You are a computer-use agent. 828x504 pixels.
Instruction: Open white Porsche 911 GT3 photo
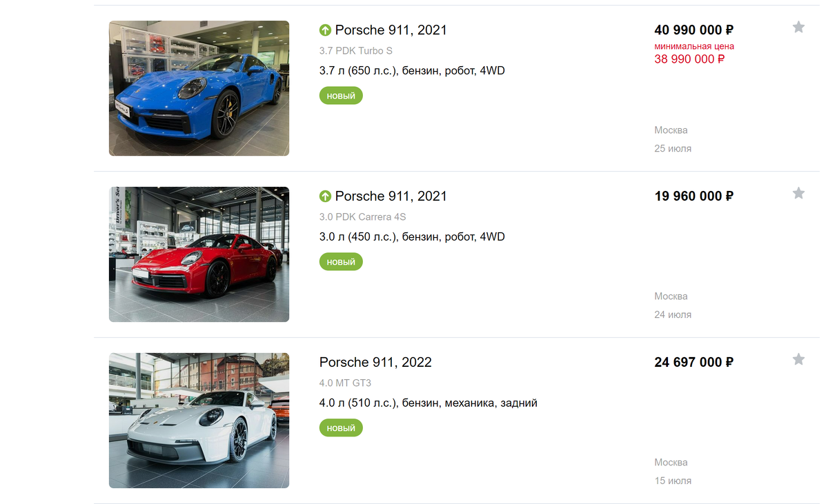[199, 421]
